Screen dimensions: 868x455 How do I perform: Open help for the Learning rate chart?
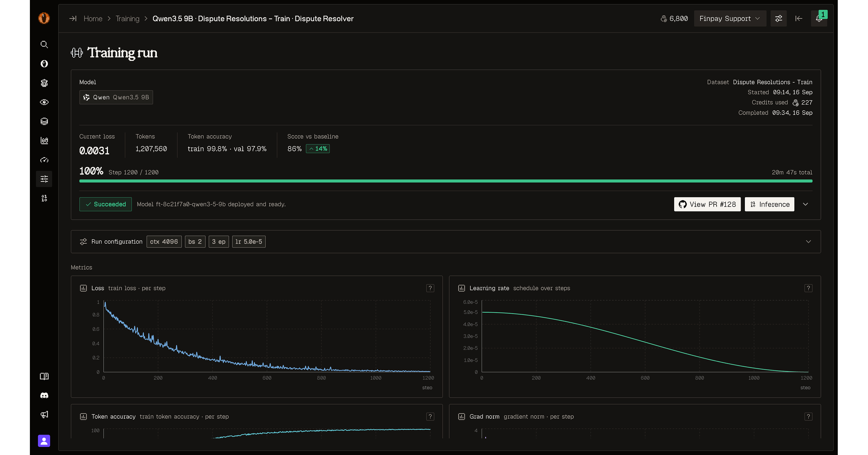[808, 288]
